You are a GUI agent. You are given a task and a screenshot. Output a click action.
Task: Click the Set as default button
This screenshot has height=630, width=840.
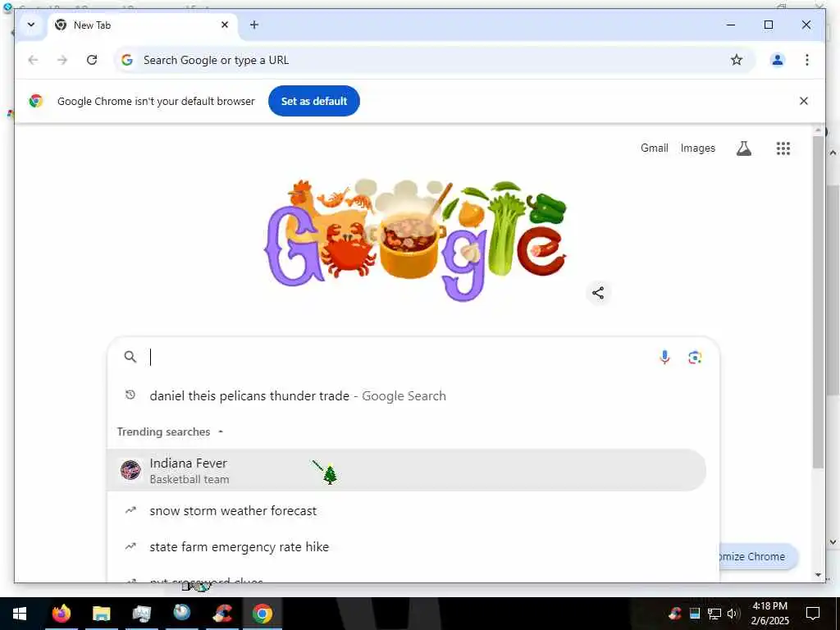pyautogui.click(x=314, y=101)
